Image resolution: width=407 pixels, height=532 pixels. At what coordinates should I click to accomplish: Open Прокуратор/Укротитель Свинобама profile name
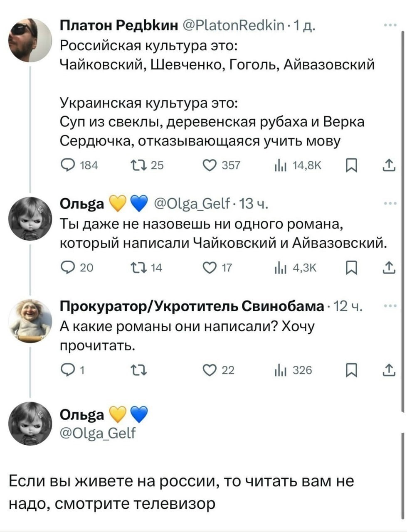191,307
